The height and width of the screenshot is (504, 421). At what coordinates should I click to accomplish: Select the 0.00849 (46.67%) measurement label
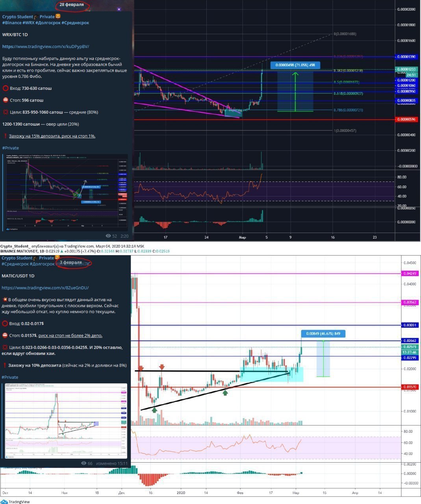click(x=323, y=334)
